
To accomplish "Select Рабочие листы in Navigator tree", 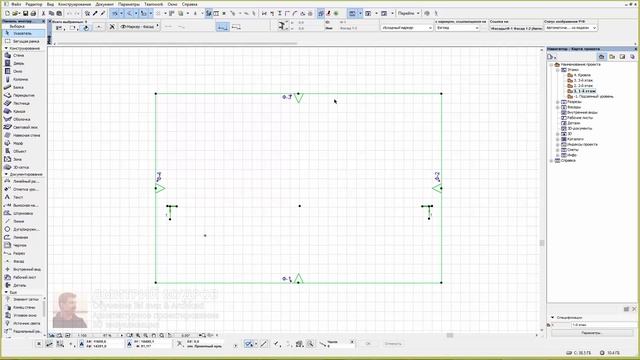I will click(x=577, y=118).
